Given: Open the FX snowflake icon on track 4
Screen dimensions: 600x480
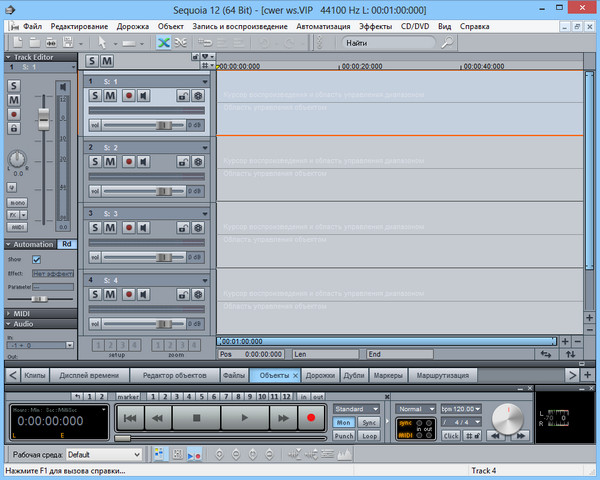Looking at the screenshot, I should [x=198, y=294].
